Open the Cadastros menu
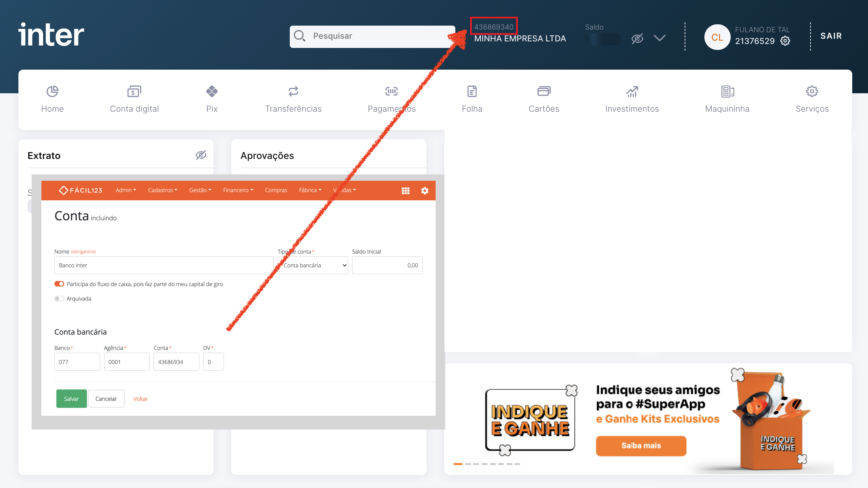 tap(162, 190)
